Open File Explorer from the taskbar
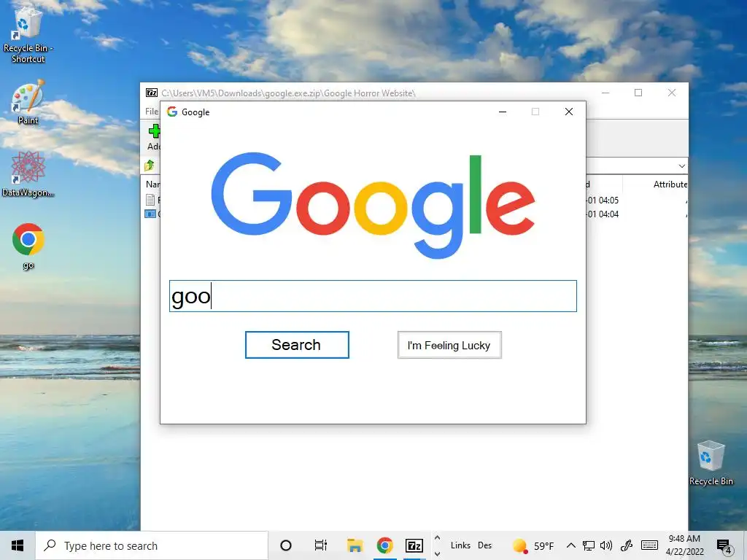Screen dimensions: 747x560 click(355, 545)
